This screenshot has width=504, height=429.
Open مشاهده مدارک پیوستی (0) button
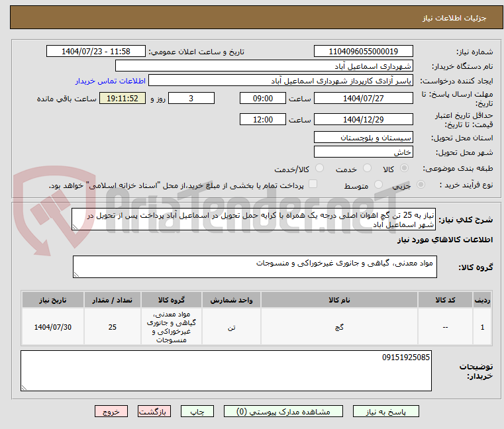coord(283,411)
